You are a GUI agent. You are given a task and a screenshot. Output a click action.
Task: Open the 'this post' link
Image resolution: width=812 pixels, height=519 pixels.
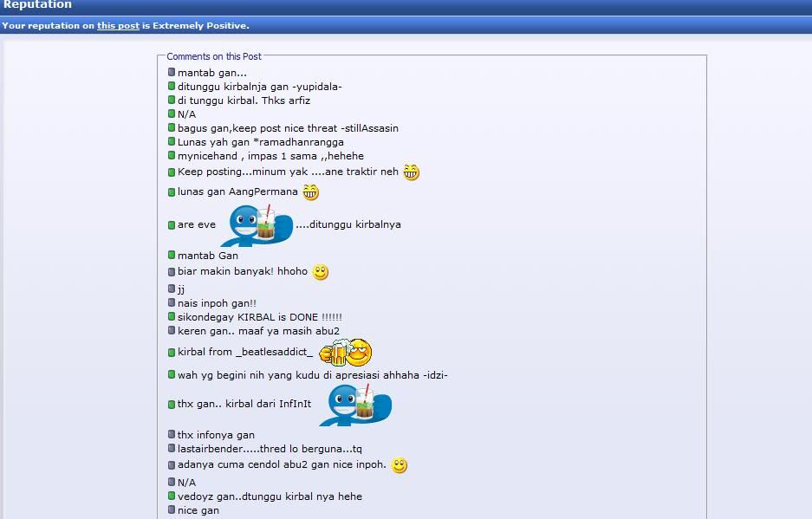tap(118, 25)
